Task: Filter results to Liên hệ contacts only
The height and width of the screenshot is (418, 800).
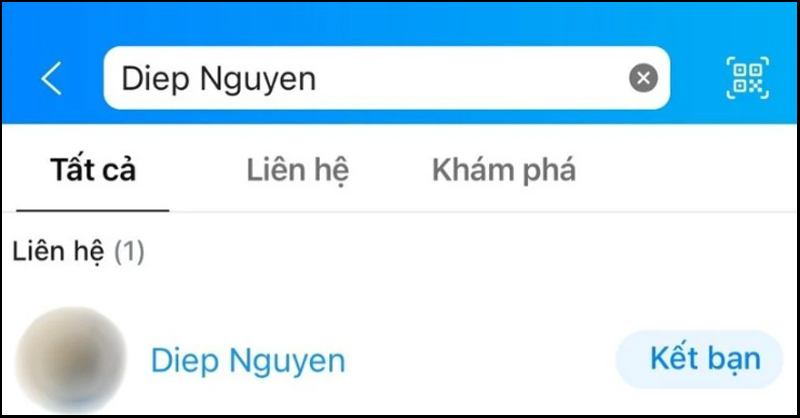Action: pos(297,171)
